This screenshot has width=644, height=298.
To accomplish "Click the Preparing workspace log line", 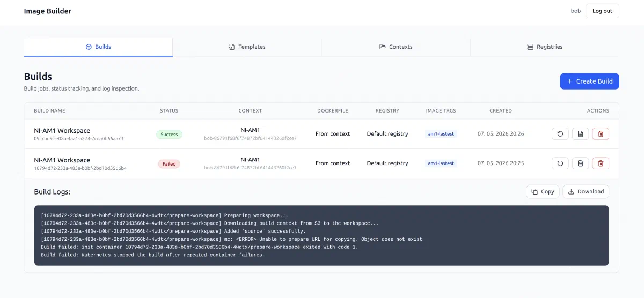I will point(164,215).
